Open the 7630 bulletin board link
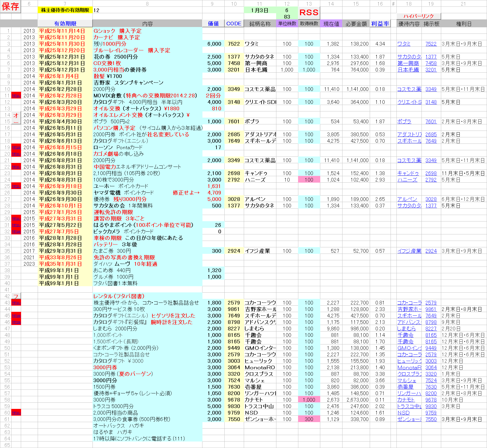This screenshot has height=448, width=487. click(431, 387)
